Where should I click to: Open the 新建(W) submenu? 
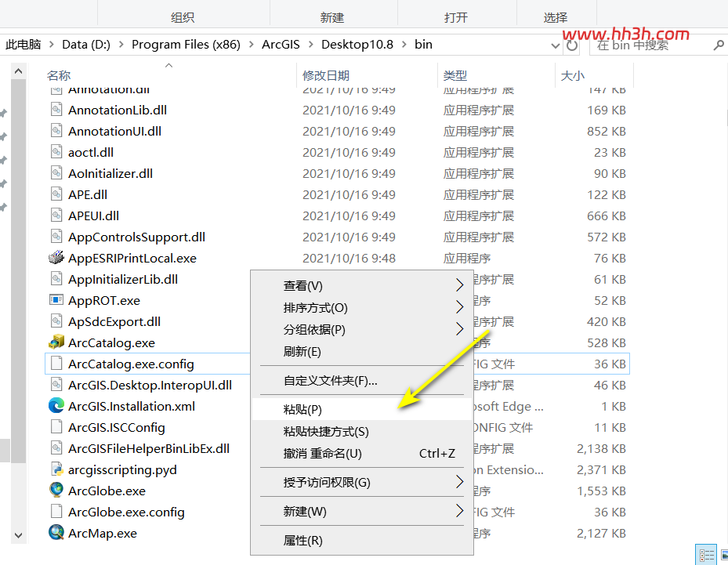tap(362, 511)
